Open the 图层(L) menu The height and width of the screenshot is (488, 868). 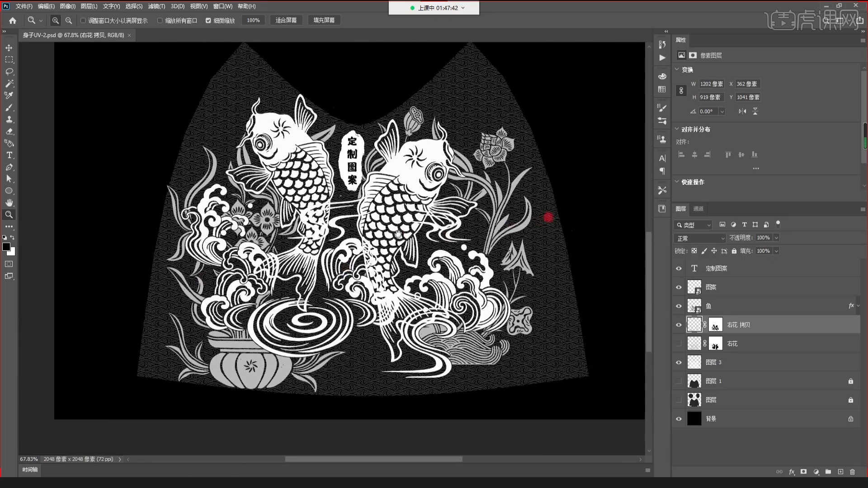(89, 6)
